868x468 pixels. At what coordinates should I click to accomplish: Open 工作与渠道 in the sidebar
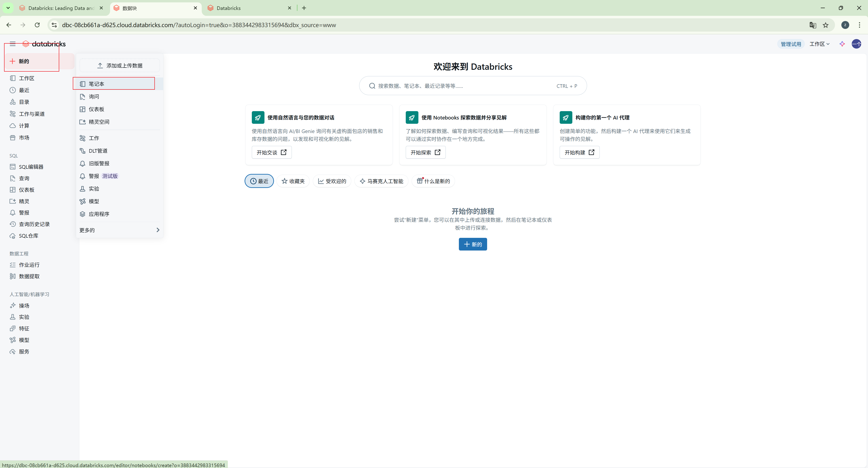(39, 114)
